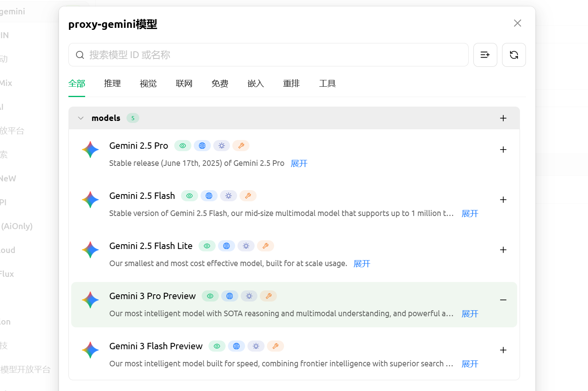Click the manage models list icon
Viewport: 588px width, 391px height.
point(485,55)
